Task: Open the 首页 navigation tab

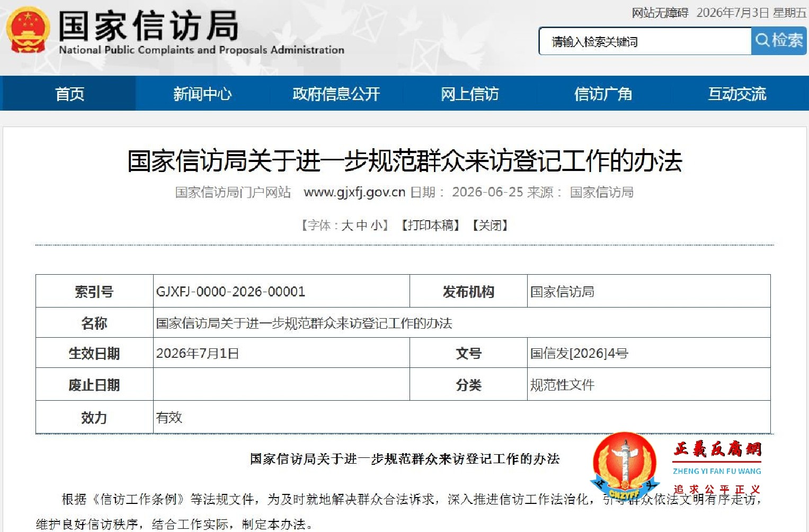Action: tap(69, 94)
